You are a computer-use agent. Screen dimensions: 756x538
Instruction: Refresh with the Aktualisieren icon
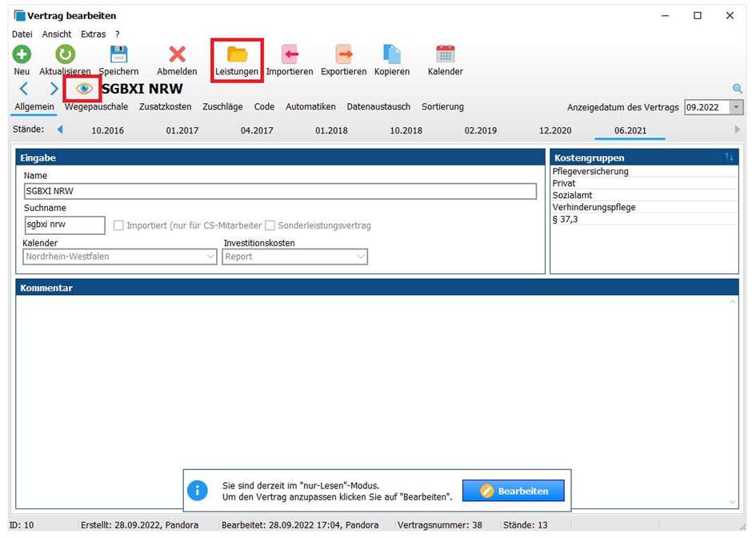65,54
